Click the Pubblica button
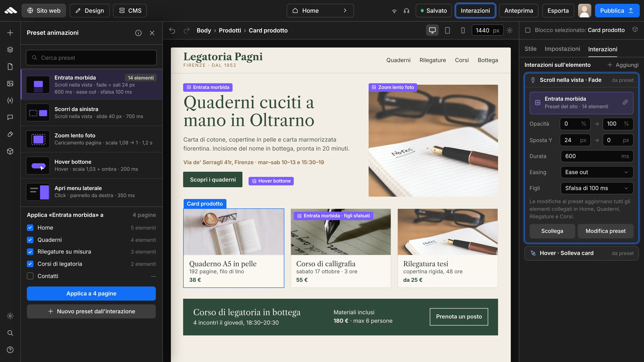This screenshot has width=644, height=362. coord(617,11)
